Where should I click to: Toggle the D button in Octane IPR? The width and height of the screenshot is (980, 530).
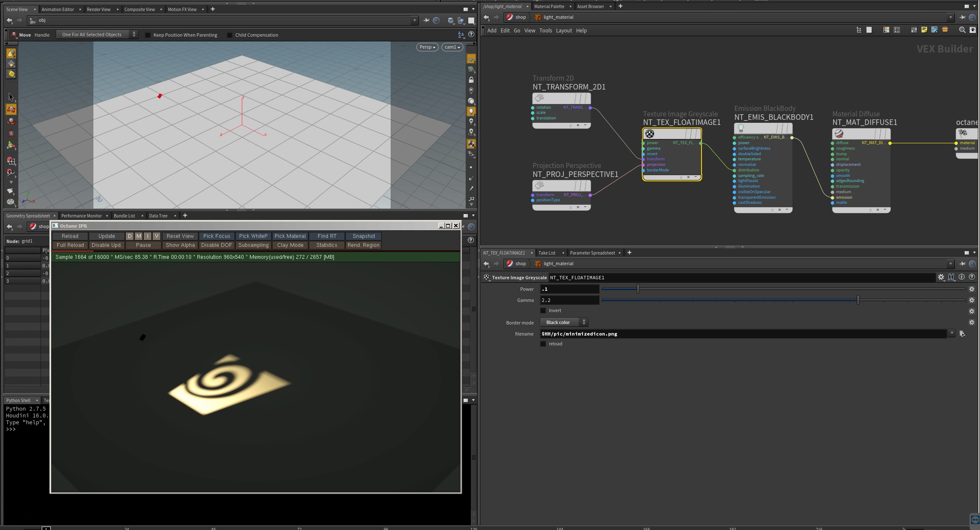[x=130, y=236]
